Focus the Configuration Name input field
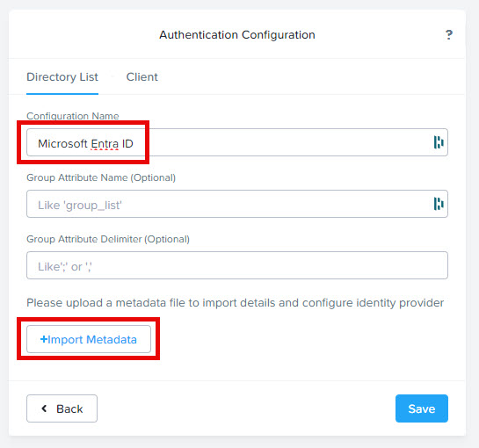Screen dimensions: 479x448 click(237, 142)
